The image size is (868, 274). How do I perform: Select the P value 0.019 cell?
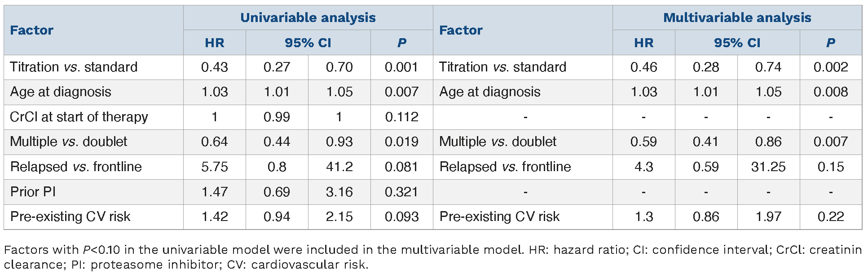(x=401, y=142)
